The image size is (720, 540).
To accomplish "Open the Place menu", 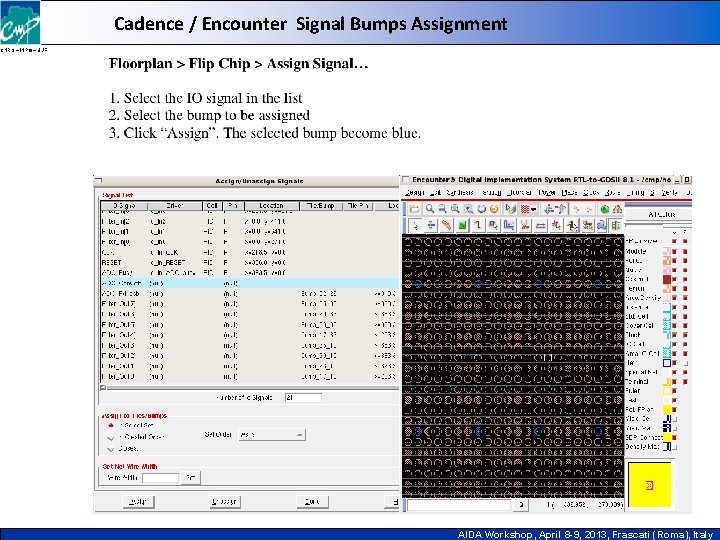I will [569, 193].
